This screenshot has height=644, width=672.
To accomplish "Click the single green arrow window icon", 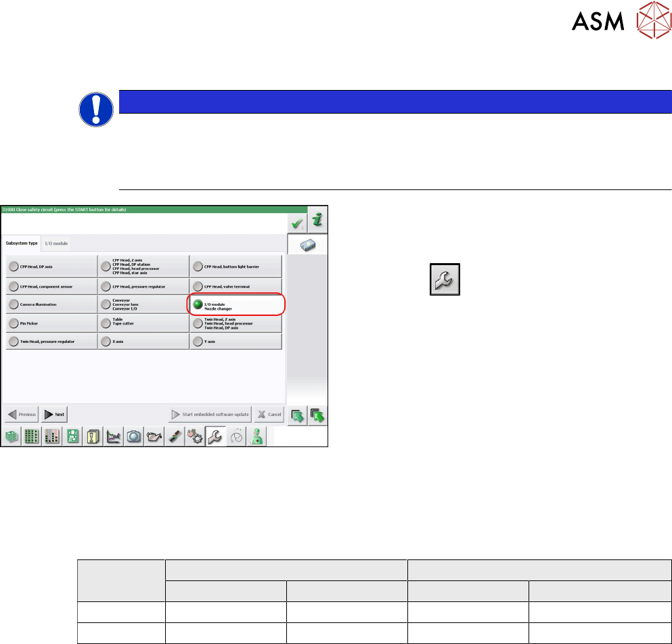I will [298, 415].
